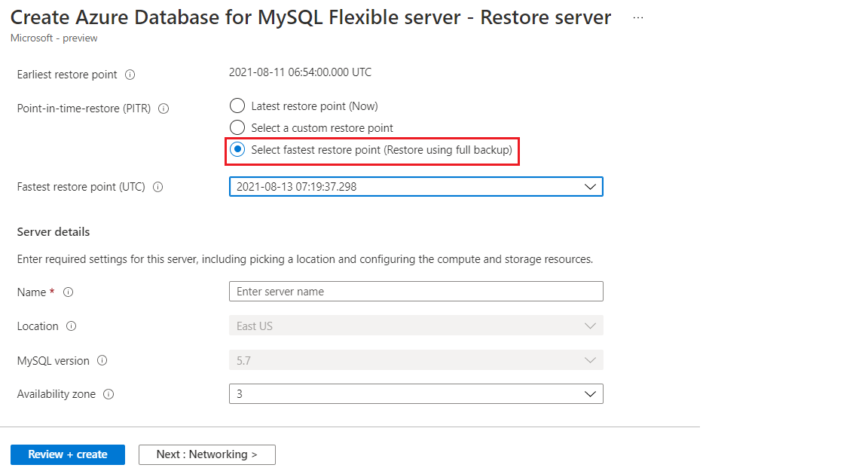This screenshot has width=868, height=474.
Task: Click info icon next to Name field label
Action: 68,292
